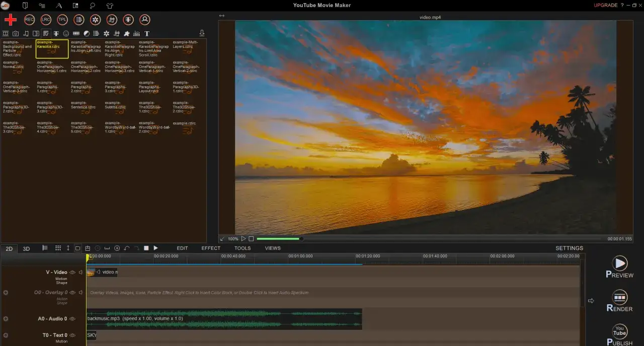Expand the A0 - Audio 0 track
Screen dimensions: 644x346
point(5,319)
